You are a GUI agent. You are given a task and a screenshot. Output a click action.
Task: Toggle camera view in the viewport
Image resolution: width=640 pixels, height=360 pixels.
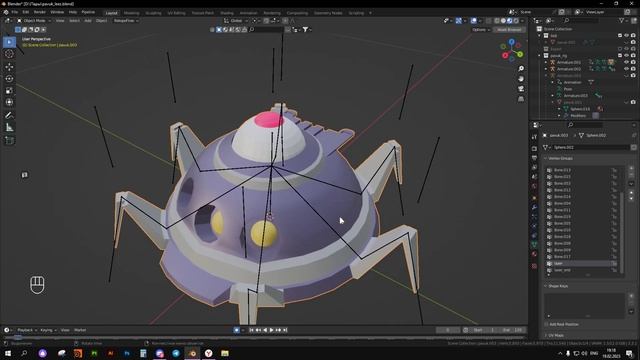click(x=521, y=89)
